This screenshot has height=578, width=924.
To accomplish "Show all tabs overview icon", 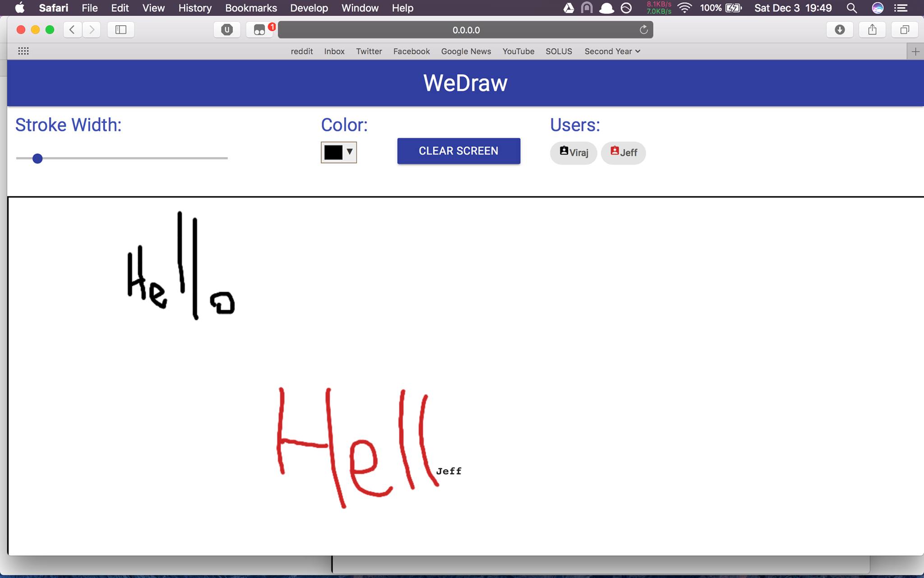I will pos(904,30).
